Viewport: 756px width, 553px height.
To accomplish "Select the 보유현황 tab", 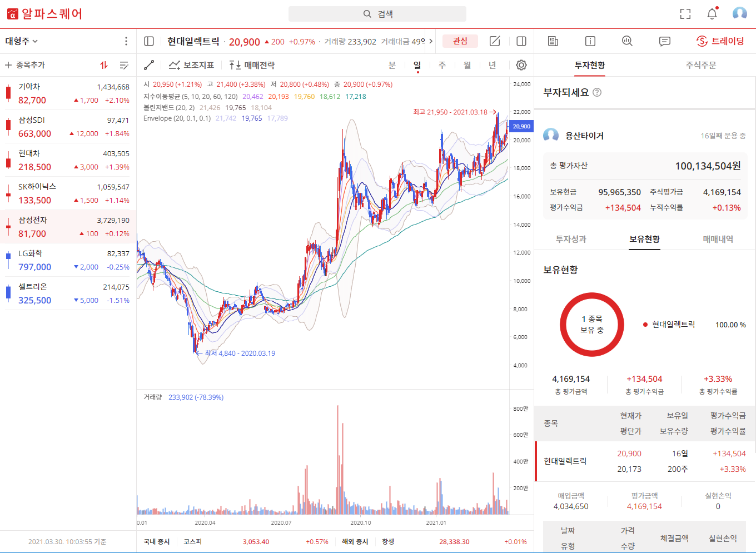I will (x=644, y=239).
